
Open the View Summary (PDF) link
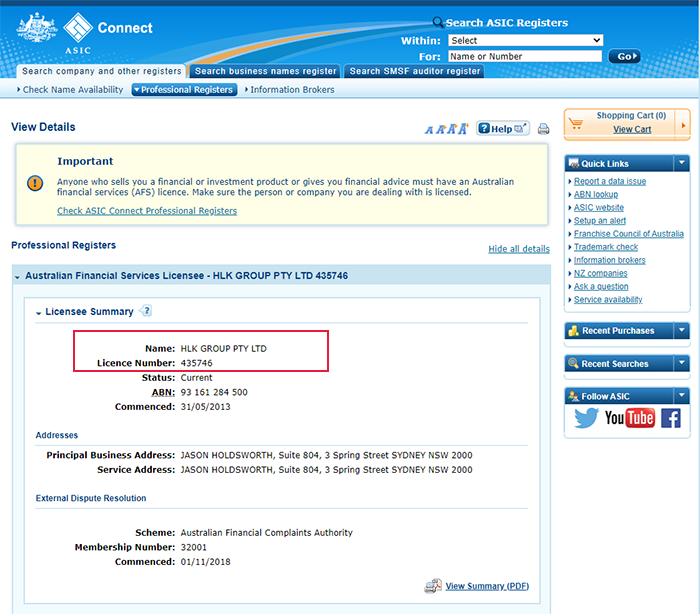[487, 586]
